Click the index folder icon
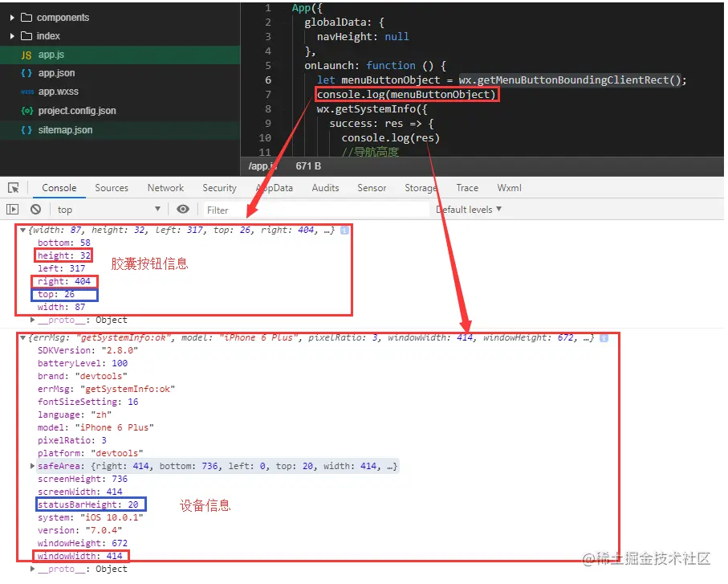Screen dimensions: 728x584 tap(26, 36)
